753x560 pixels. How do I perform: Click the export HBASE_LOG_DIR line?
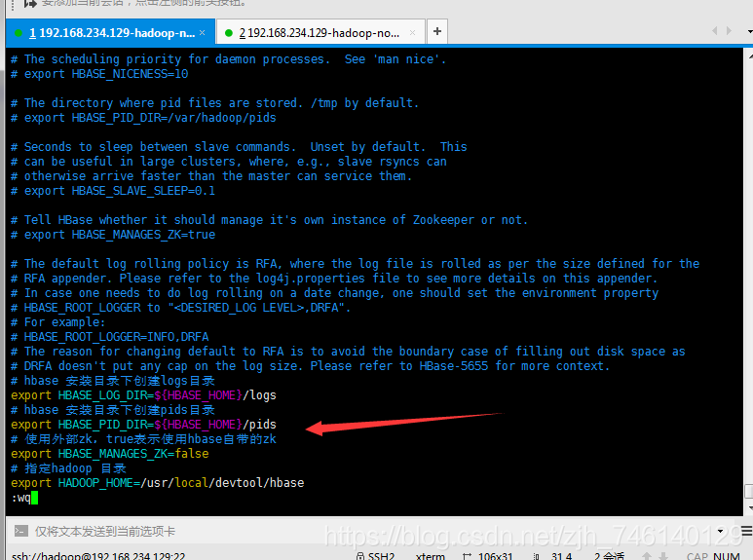(143, 395)
